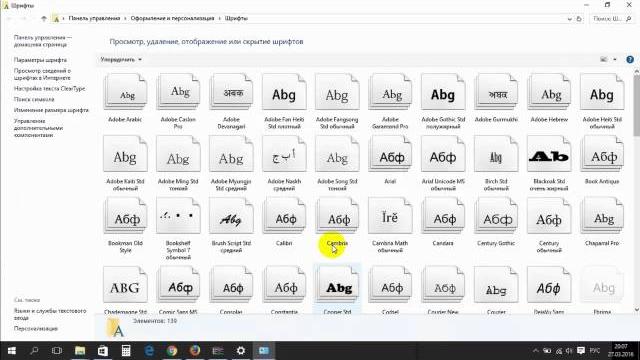Launch Google Chrome from taskbar

click(x=172, y=351)
